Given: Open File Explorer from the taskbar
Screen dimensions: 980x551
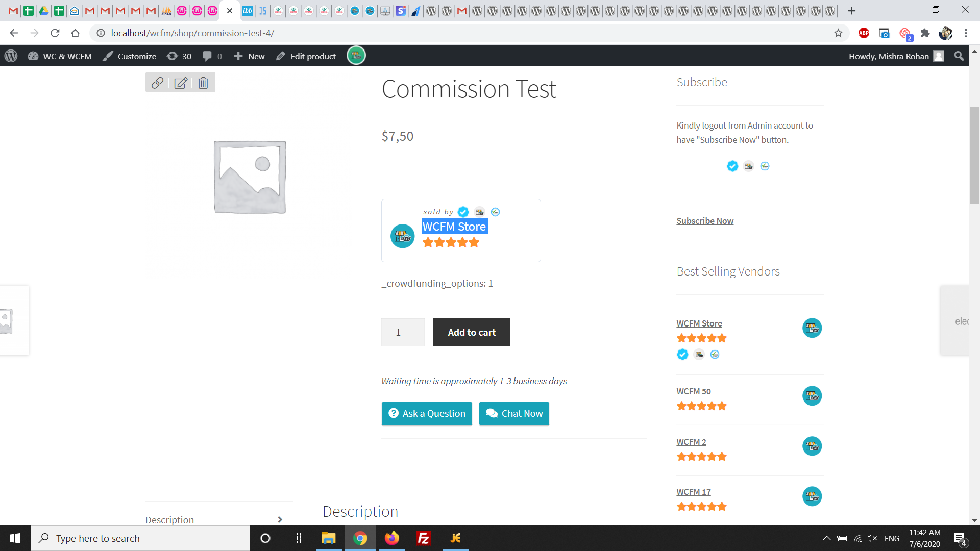Looking at the screenshot, I should coord(328,538).
